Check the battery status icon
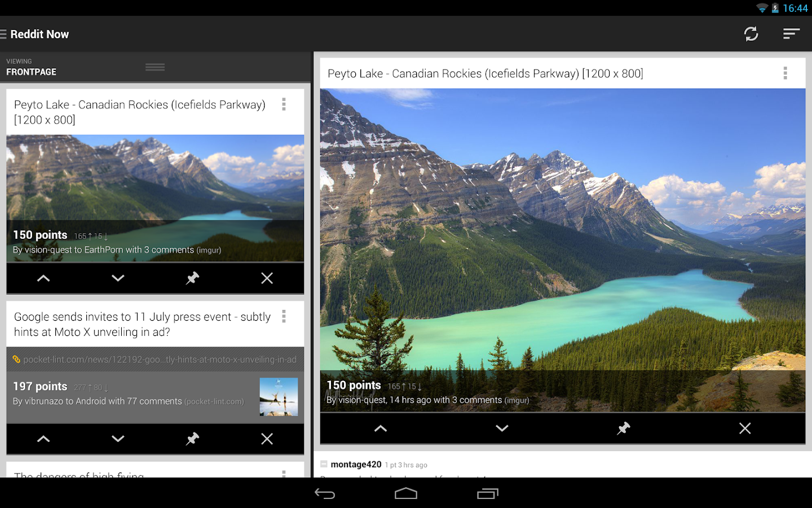 point(775,8)
